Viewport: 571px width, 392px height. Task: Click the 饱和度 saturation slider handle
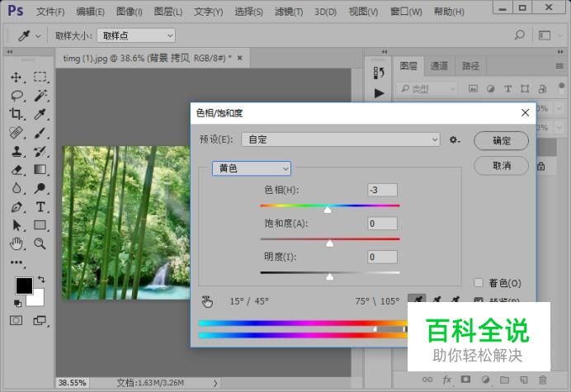tap(330, 243)
